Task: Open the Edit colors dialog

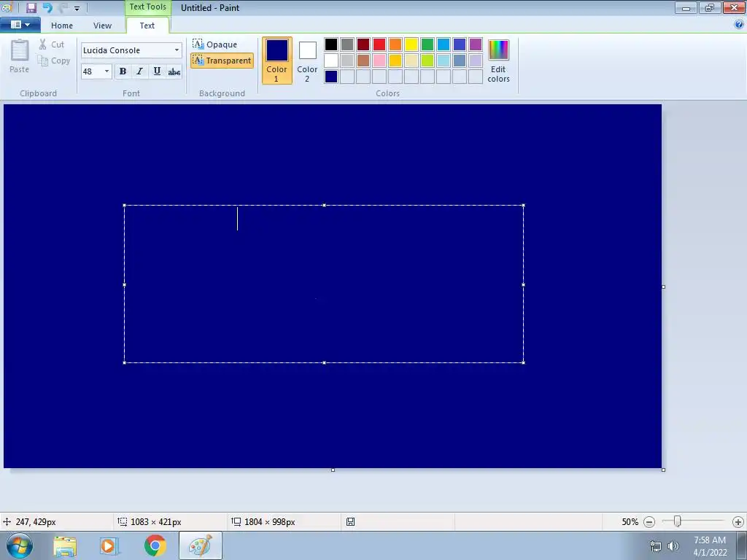Action: [x=498, y=61]
